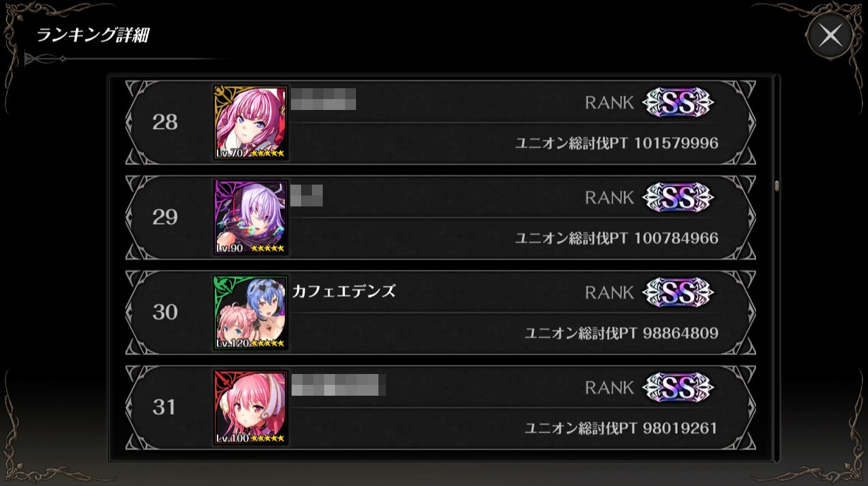
Task: Open the pink-haired avatar at rank 31
Action: point(251,408)
